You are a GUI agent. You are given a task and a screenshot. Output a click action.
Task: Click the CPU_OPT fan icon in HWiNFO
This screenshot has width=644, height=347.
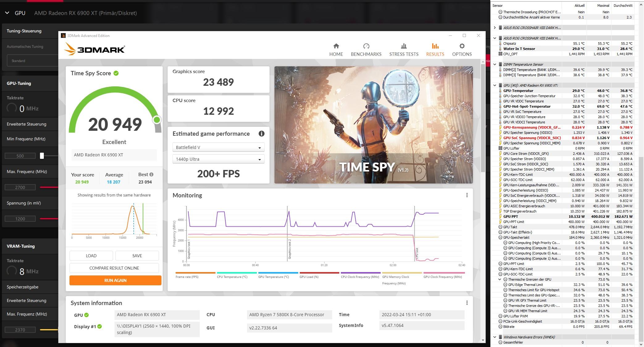[x=500, y=54]
